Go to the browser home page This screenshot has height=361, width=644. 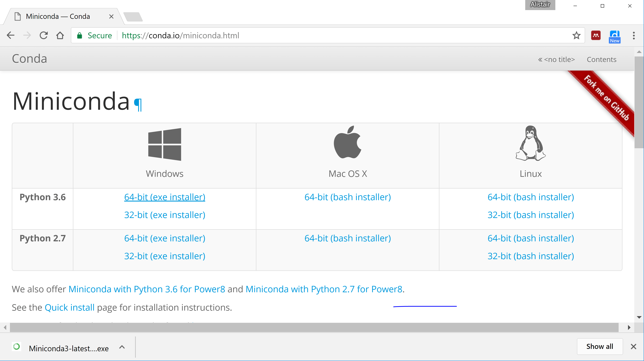(60, 35)
